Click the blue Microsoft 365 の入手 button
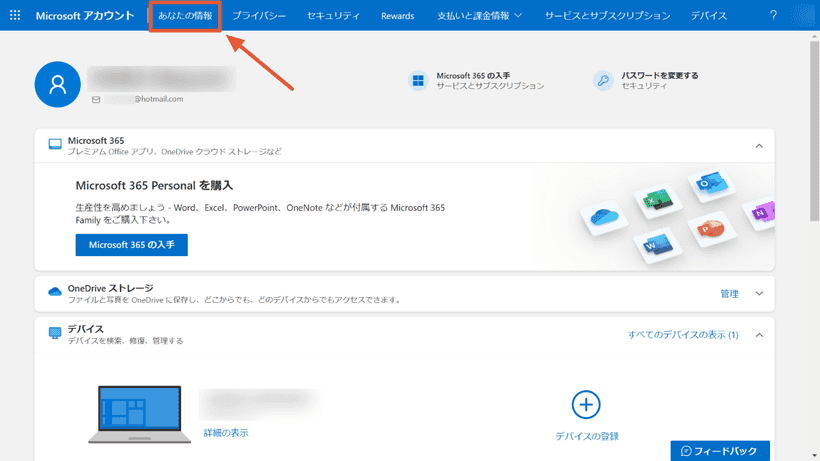This screenshot has width=820, height=461. click(x=132, y=245)
